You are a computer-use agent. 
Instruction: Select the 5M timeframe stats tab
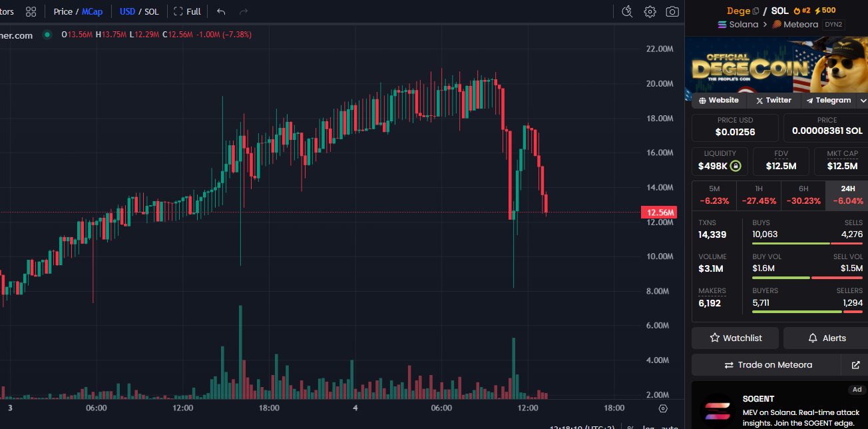[714, 195]
